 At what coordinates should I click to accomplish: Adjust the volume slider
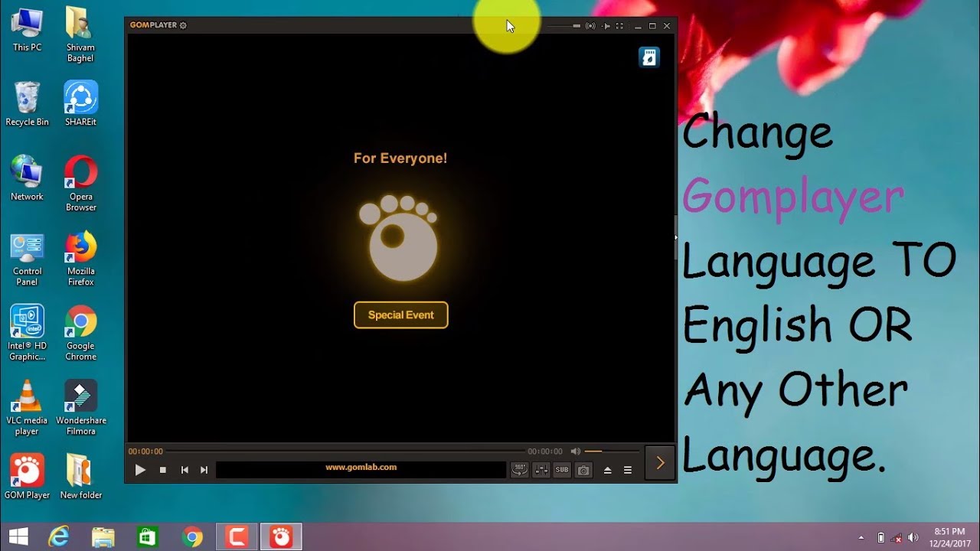tap(611, 452)
